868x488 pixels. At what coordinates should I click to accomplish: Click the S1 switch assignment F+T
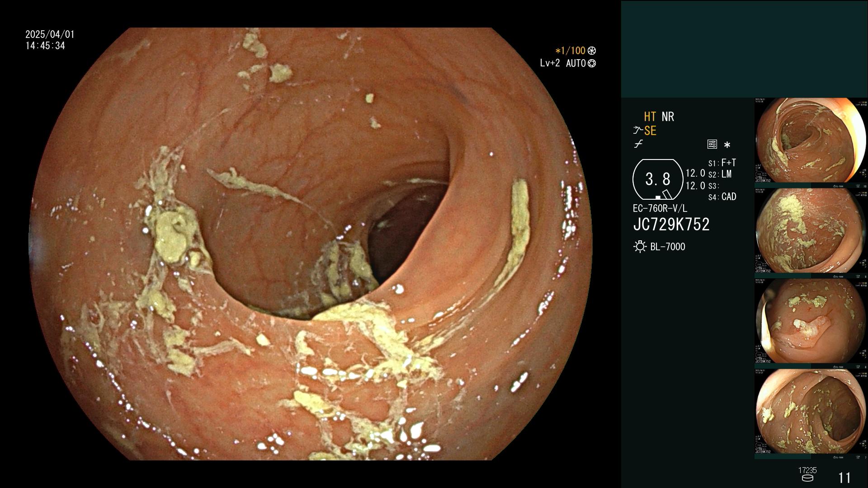(722, 163)
